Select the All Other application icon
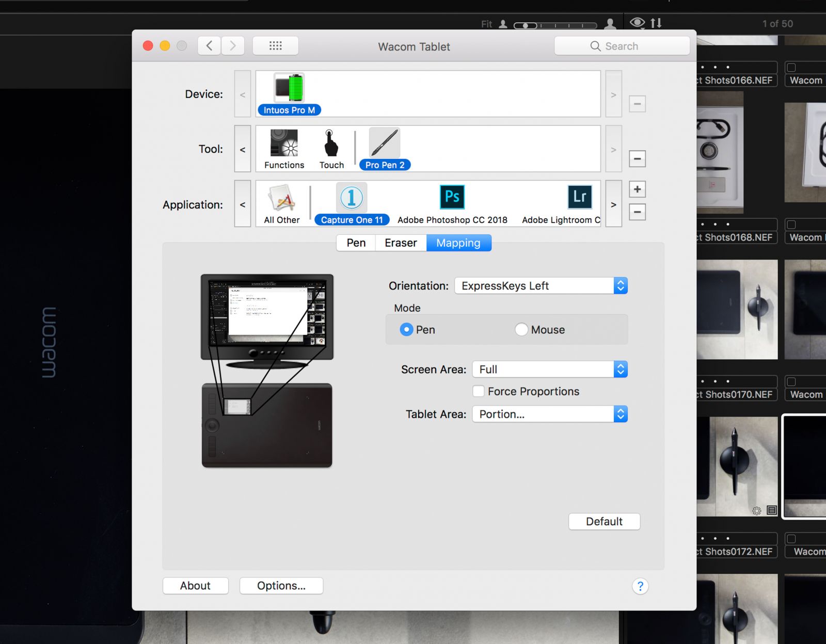Viewport: 826px width, 644px height. point(281,199)
